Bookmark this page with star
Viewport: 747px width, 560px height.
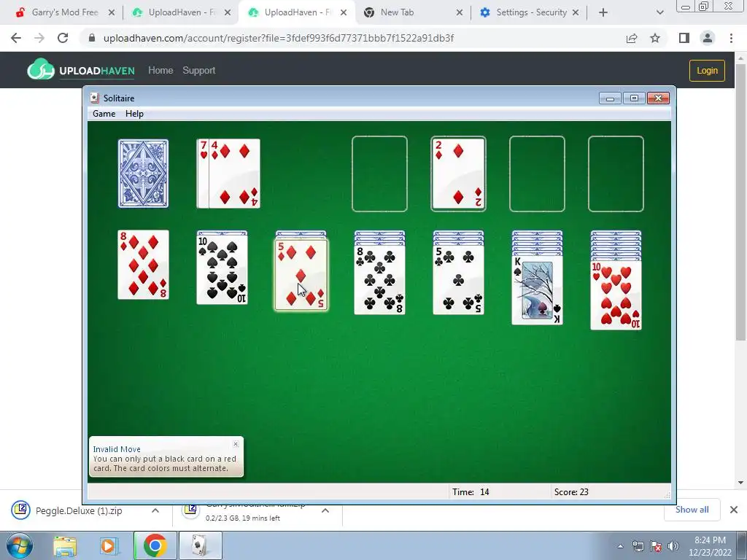[655, 38]
